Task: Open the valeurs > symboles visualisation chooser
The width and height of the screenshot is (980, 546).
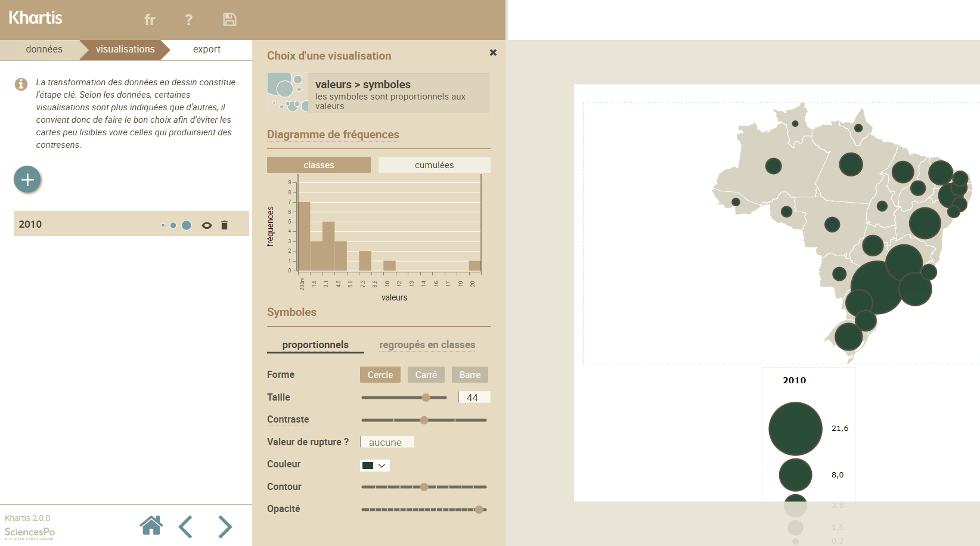Action: click(379, 94)
